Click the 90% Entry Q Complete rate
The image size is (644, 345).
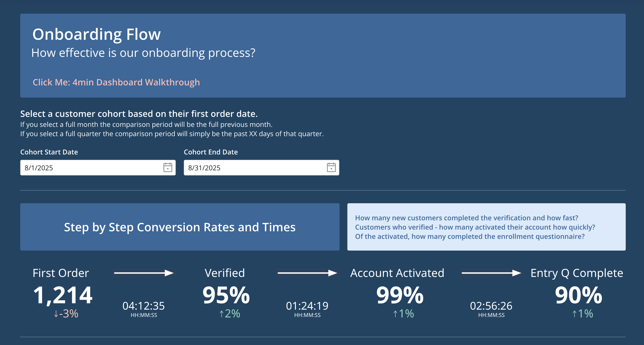click(578, 295)
